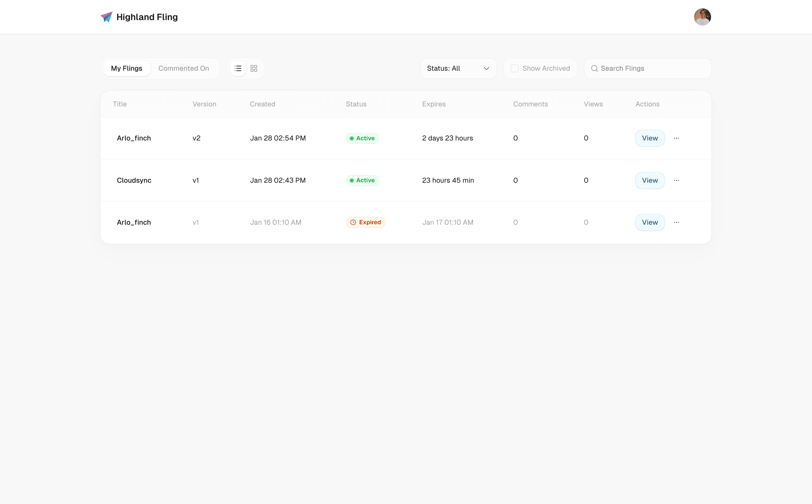The height and width of the screenshot is (504, 812).
Task: Expand the Status: All dropdown
Action: (x=458, y=68)
